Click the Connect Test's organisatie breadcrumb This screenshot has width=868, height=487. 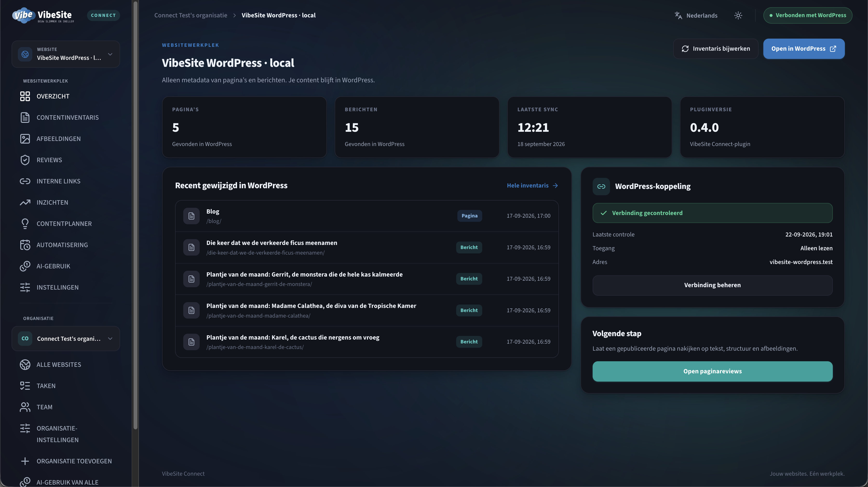tap(191, 15)
